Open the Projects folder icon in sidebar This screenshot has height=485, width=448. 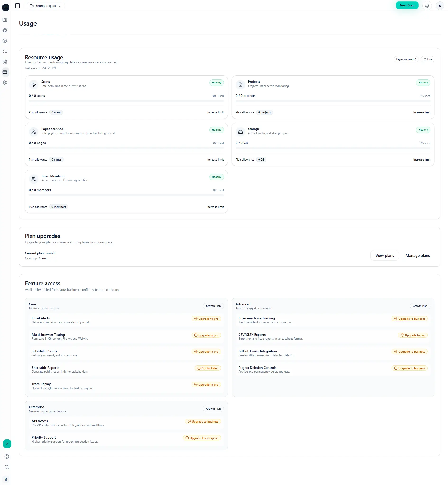pos(5,20)
